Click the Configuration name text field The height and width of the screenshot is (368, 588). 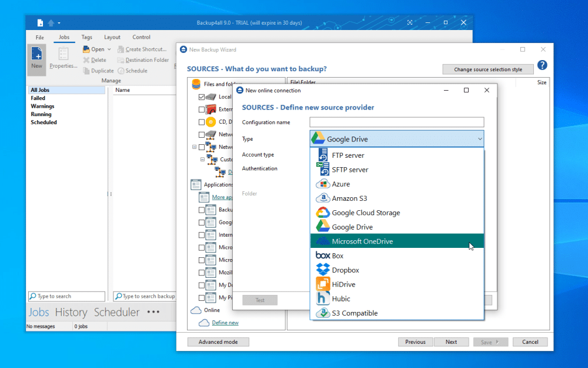(x=396, y=122)
